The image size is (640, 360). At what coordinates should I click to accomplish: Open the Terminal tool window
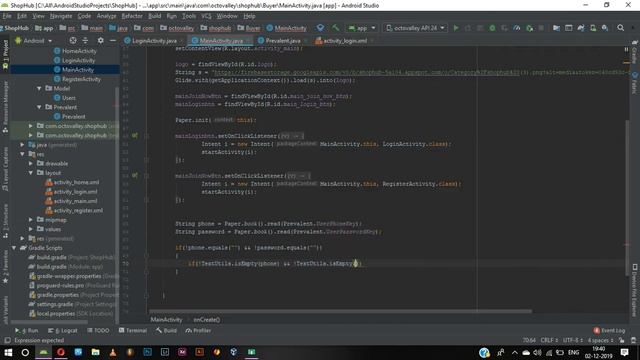tap(133, 330)
